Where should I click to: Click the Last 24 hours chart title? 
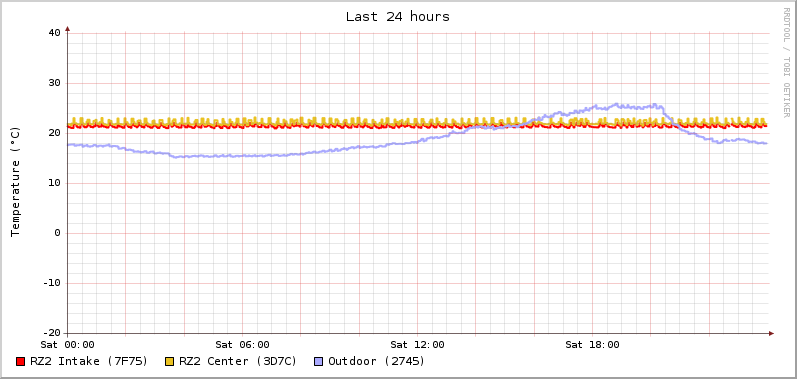point(398,17)
